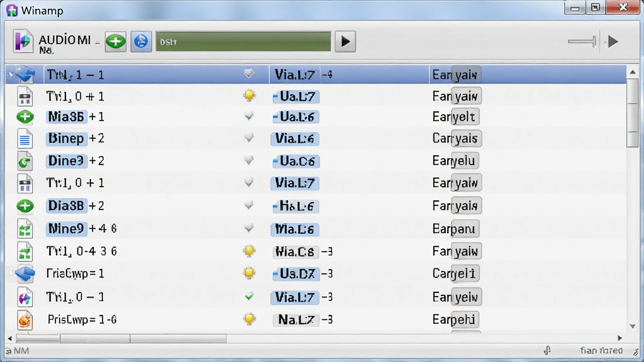Click the green 0stt progress bar
Viewport: 644px width, 362px height.
(243, 41)
